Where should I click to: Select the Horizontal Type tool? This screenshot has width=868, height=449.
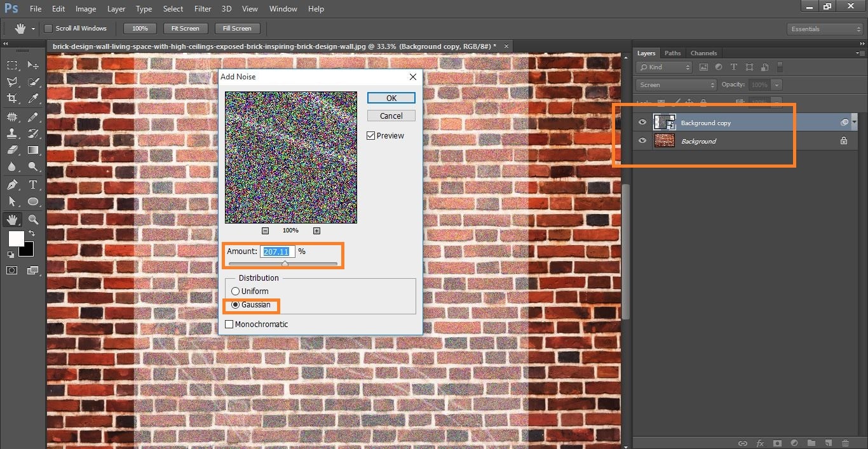pos(33,185)
